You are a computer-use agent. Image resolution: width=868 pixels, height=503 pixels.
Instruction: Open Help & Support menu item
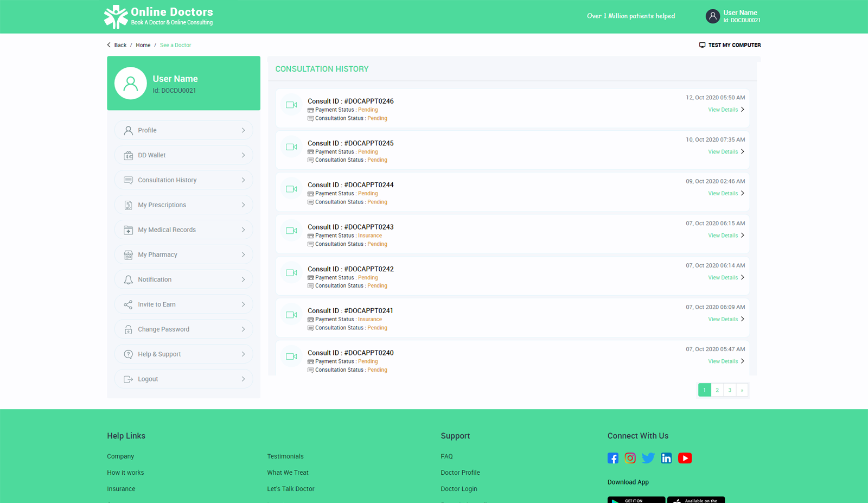[x=184, y=354]
